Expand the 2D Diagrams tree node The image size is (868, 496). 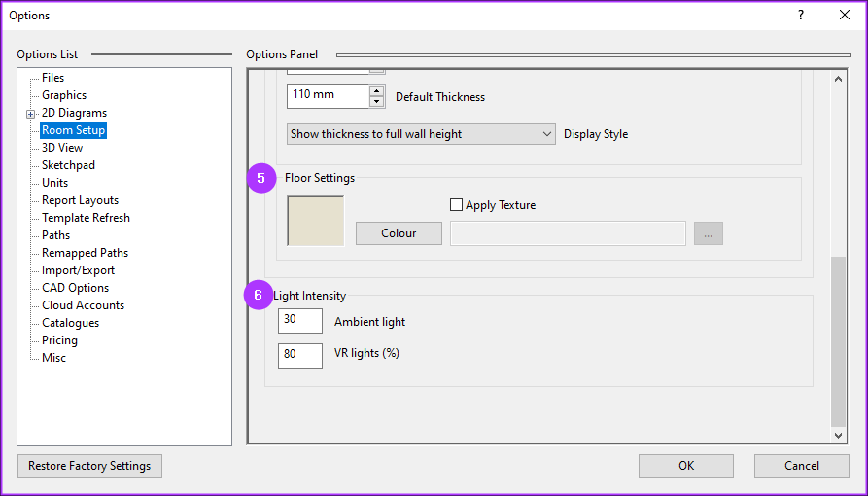30,114
